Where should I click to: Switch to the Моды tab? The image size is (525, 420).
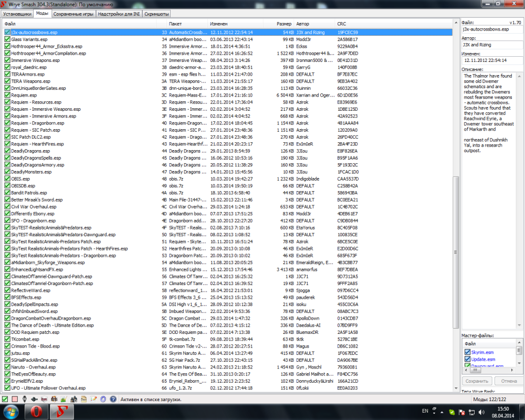coord(42,14)
